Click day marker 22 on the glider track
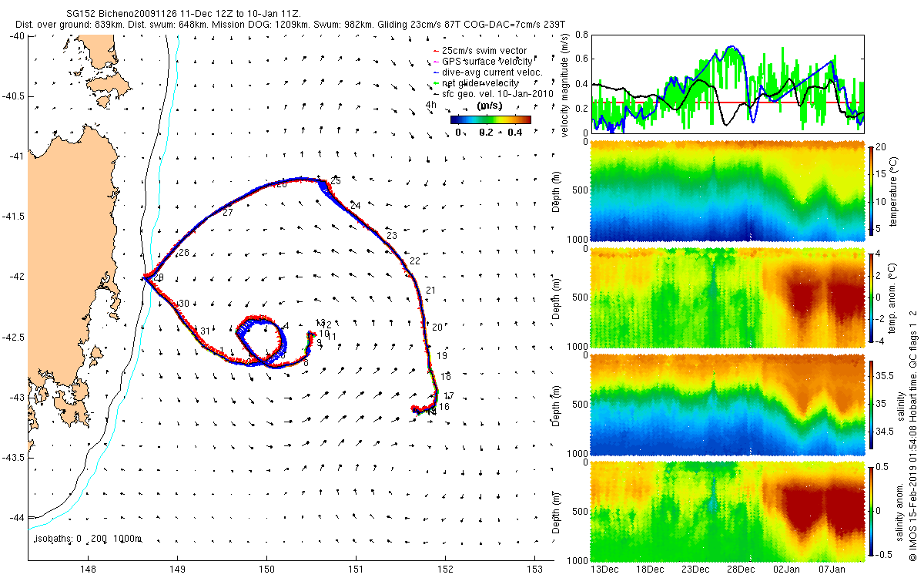The width and height of the screenshot is (924, 578). coord(415,261)
